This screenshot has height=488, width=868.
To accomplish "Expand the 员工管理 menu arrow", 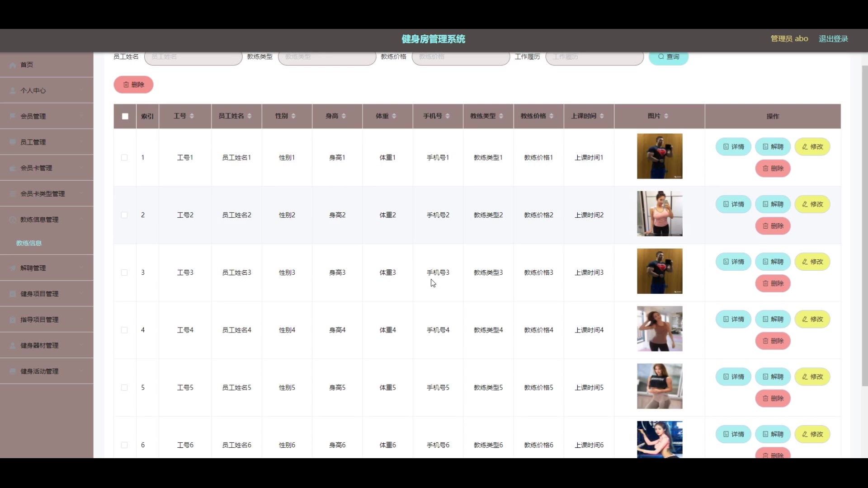I will pos(81,142).
